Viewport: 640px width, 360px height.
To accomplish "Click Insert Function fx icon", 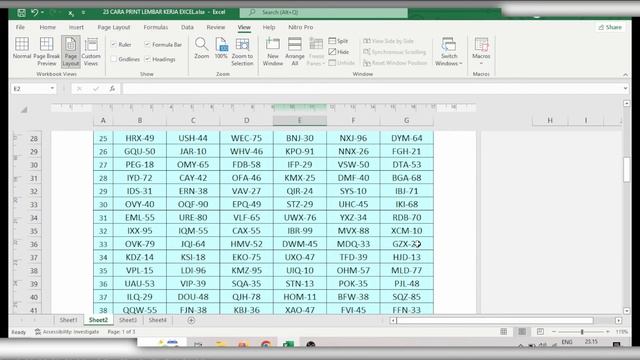I will pyautogui.click(x=112, y=89).
